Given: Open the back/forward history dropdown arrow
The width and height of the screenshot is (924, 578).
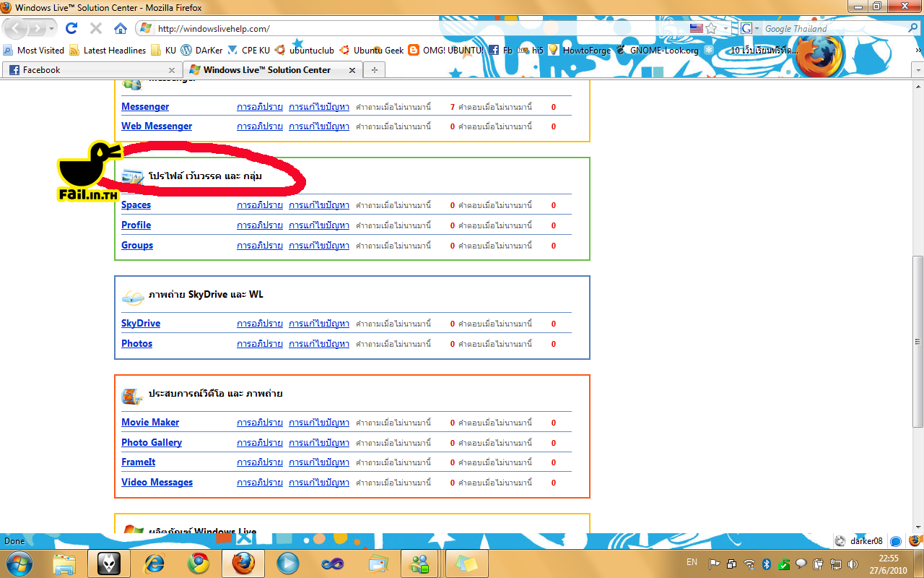Looking at the screenshot, I should pyautogui.click(x=51, y=29).
